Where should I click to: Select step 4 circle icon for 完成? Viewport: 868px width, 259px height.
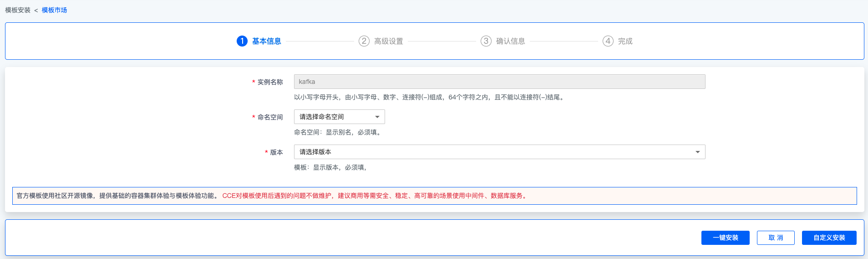pos(608,41)
